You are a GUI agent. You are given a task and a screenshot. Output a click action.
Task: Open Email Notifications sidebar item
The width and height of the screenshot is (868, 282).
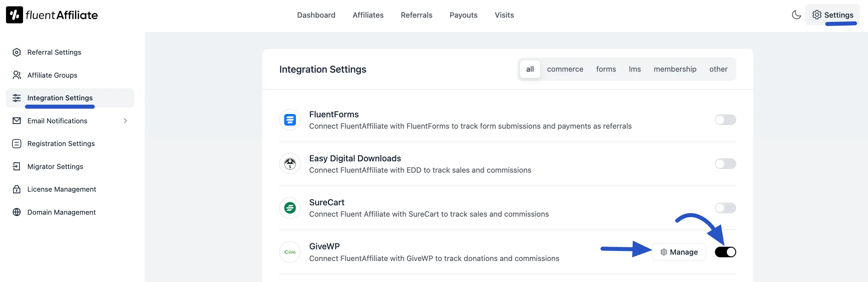70,121
